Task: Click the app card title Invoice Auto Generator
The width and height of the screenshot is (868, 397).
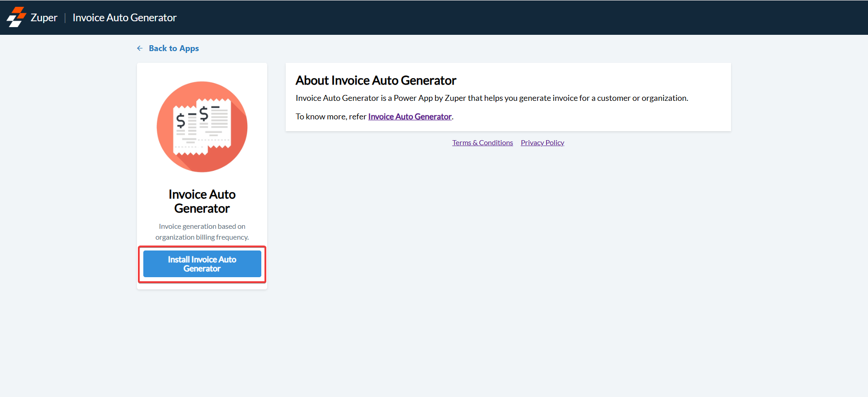Action: click(202, 201)
